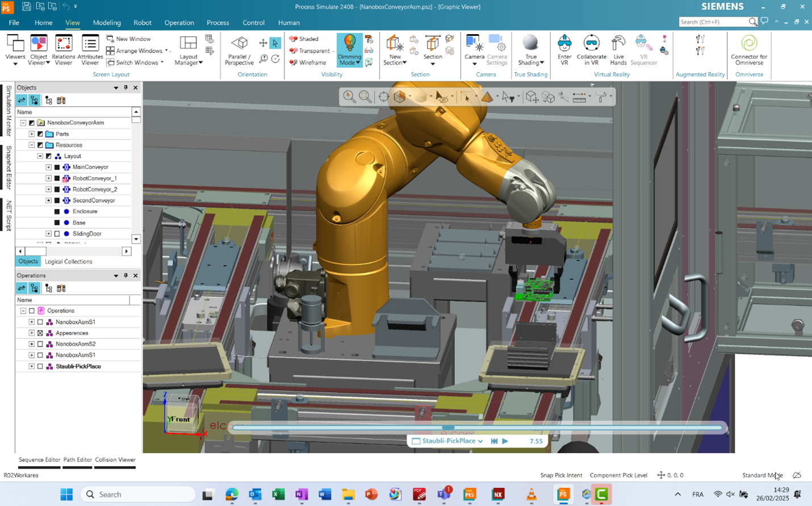Click the Collaborate in VR icon
The width and height of the screenshot is (812, 506).
point(591,49)
